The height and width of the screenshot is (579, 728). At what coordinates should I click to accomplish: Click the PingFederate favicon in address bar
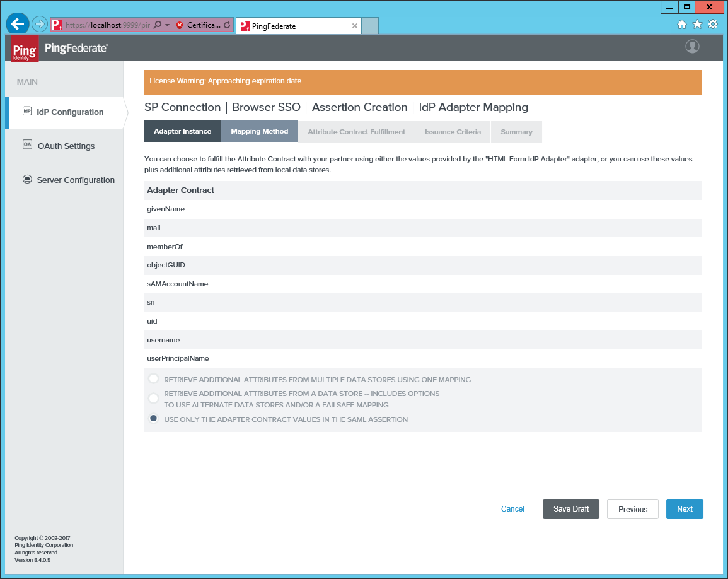[57, 25]
